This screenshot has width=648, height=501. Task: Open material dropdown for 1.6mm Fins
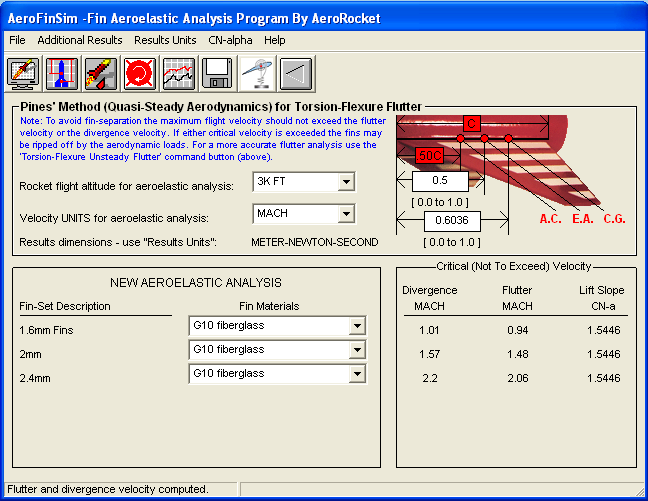[x=357, y=326]
